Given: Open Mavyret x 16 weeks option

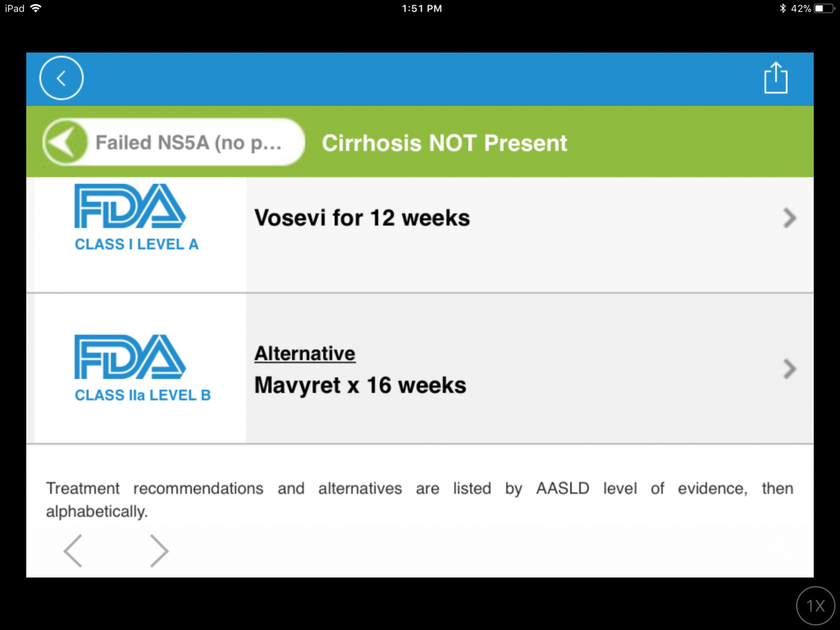Looking at the screenshot, I should pos(360,386).
